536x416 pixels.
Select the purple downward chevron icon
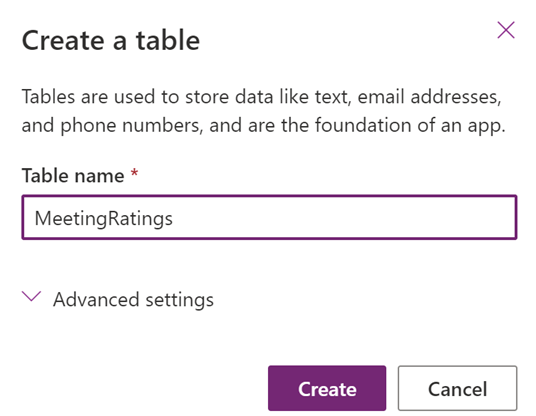pos(31,296)
